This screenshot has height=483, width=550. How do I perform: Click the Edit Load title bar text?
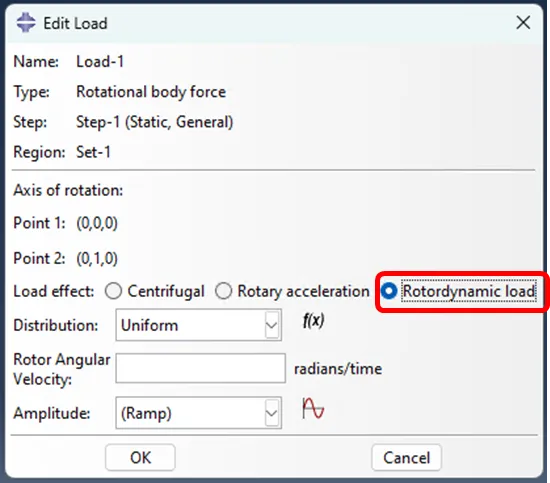[x=75, y=24]
